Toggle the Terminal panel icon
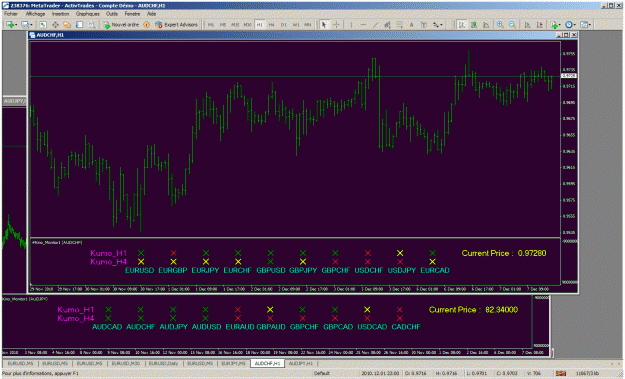This screenshot has height=379, width=625. (79, 25)
